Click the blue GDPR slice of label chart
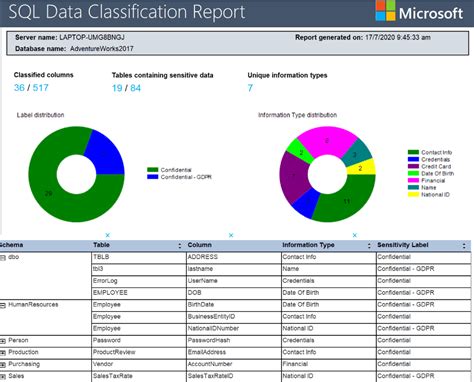This screenshot has height=382, width=474. 104,153
